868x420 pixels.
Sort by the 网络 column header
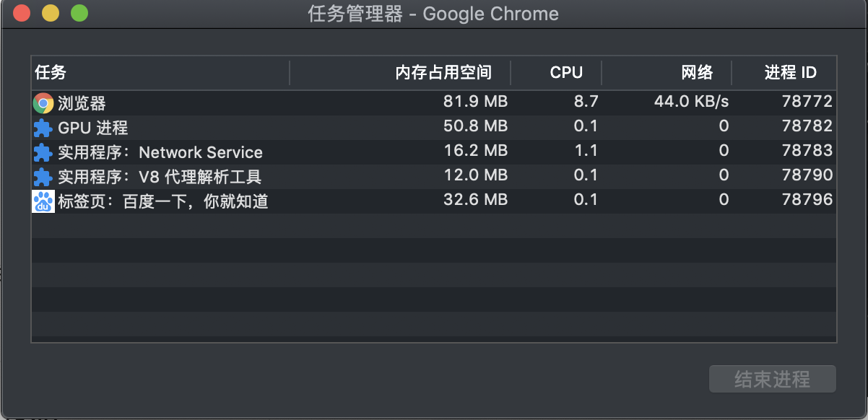tap(697, 73)
